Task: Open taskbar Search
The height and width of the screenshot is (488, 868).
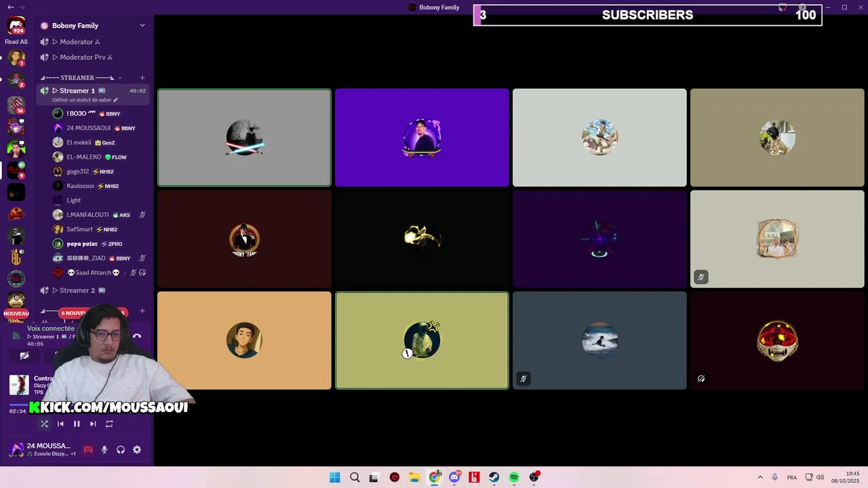Action: pos(355,477)
